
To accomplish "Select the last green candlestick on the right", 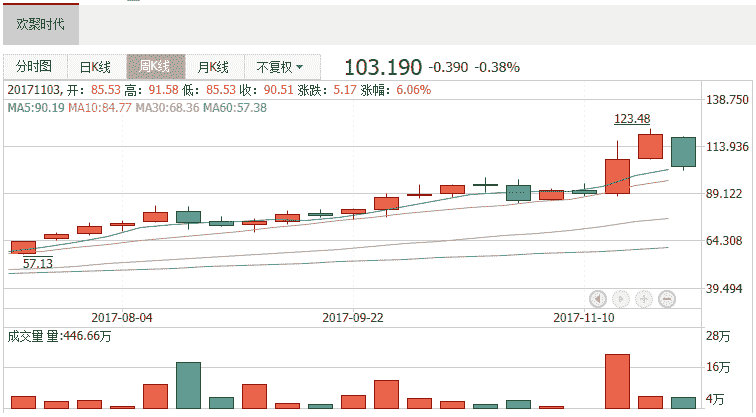I will pos(684,152).
